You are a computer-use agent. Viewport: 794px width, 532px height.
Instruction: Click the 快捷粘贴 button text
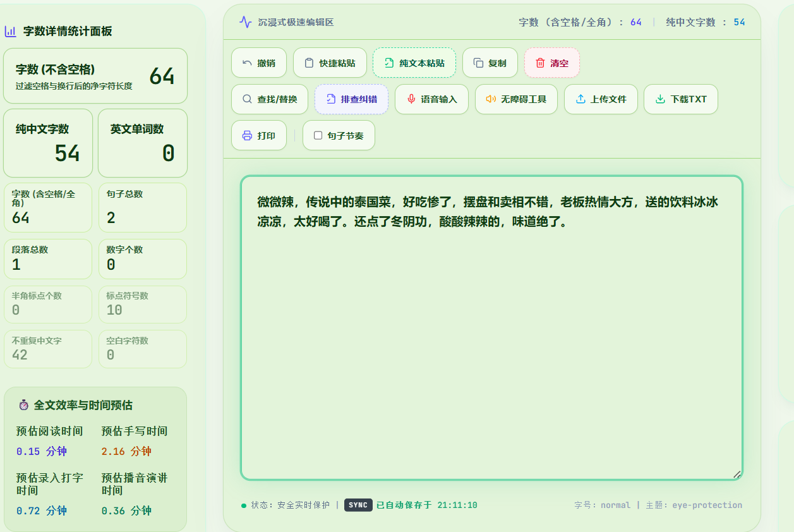coord(337,63)
